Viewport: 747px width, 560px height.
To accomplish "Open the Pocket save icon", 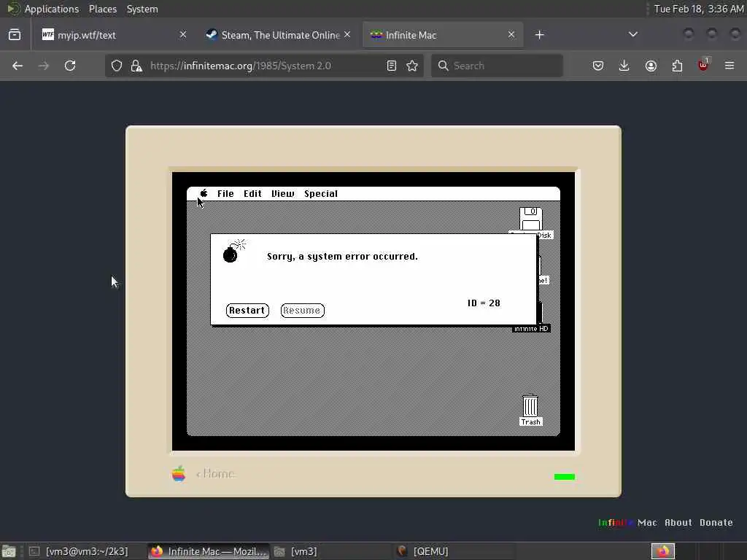I will (x=598, y=66).
